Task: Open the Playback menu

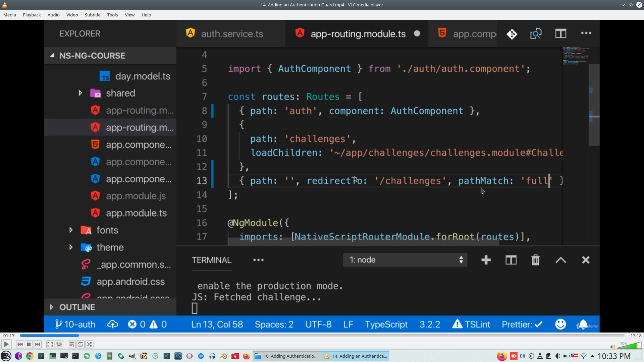Action: (32, 15)
